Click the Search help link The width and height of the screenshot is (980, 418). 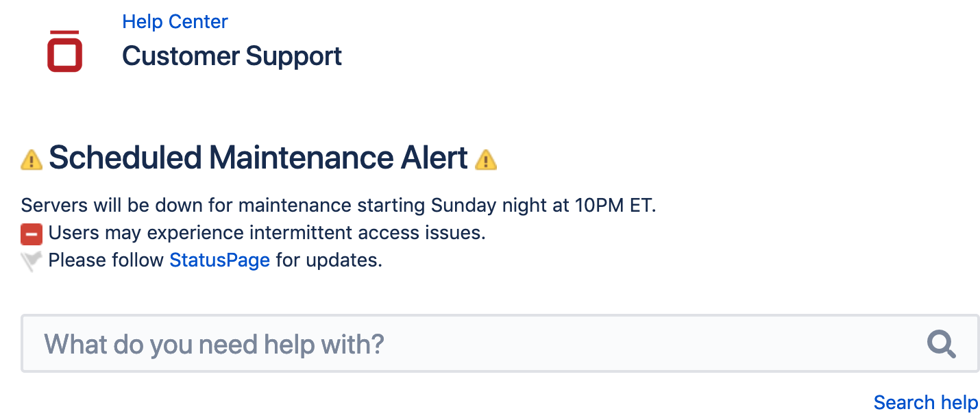(x=926, y=402)
